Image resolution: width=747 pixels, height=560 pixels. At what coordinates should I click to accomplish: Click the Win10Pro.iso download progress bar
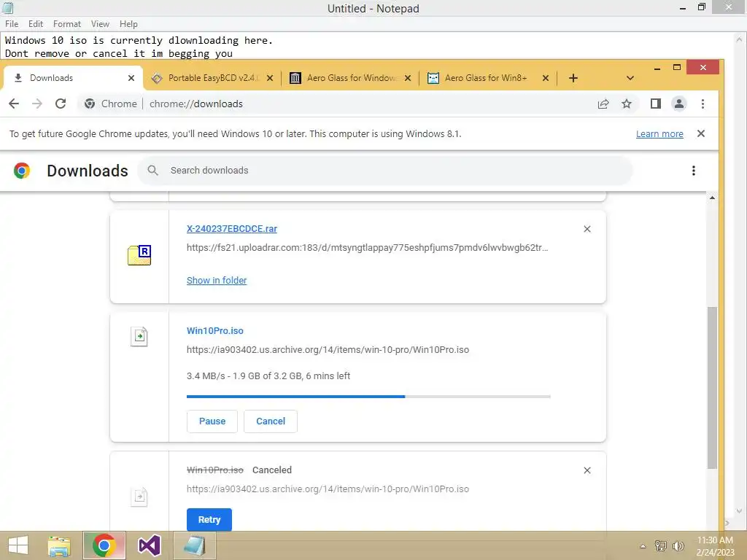click(368, 396)
